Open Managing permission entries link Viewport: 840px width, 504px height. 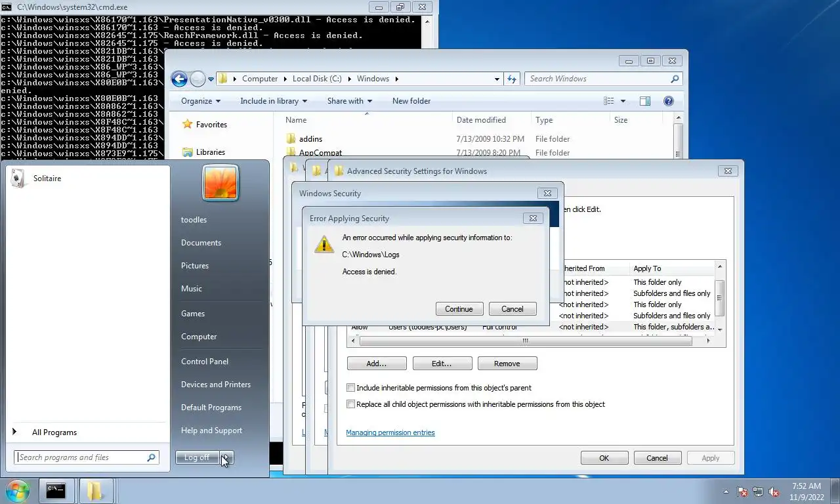[390, 432]
